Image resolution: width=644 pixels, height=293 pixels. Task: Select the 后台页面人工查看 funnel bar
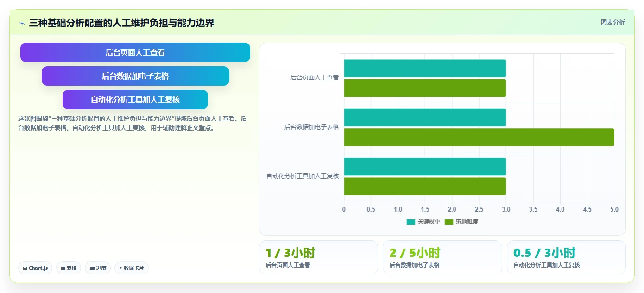tap(135, 52)
